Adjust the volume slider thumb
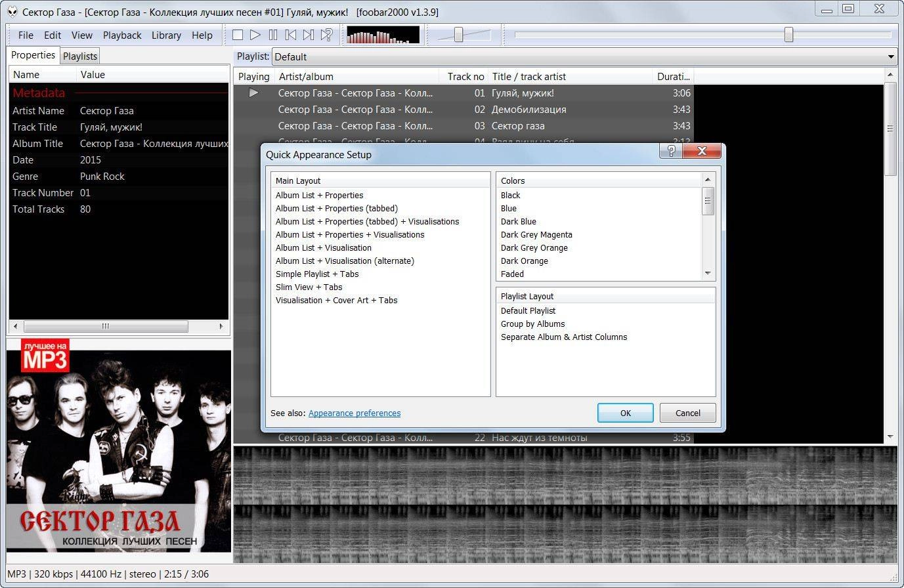Image resolution: width=904 pixels, height=588 pixels. (459, 35)
